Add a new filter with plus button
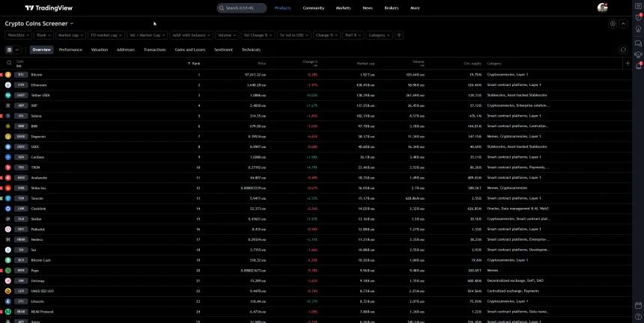The image size is (644, 323). (399, 35)
